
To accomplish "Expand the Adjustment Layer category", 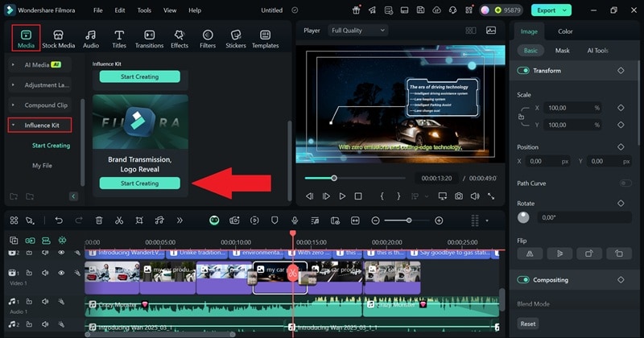I will (x=13, y=85).
